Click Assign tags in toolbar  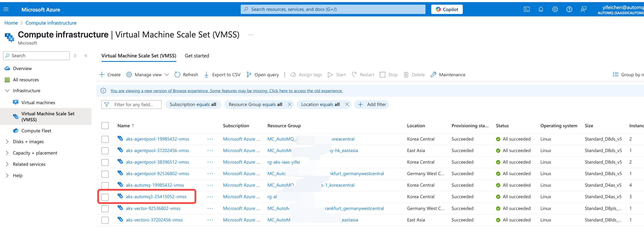point(306,74)
